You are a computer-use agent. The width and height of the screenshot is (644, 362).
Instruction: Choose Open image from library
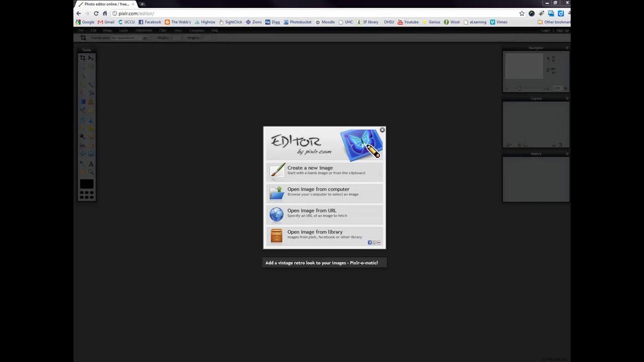click(x=324, y=236)
